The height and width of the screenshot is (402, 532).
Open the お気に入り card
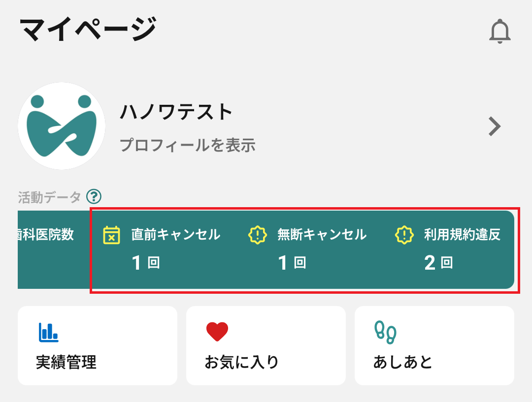[x=266, y=345]
